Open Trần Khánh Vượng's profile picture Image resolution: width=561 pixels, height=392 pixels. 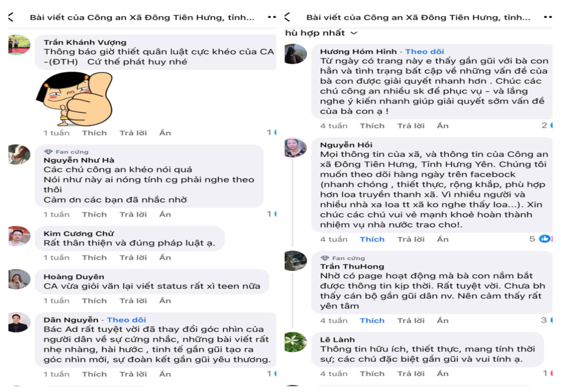(x=19, y=45)
